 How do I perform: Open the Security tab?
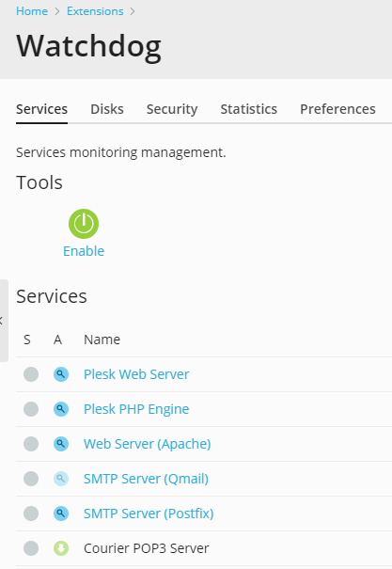point(172,109)
